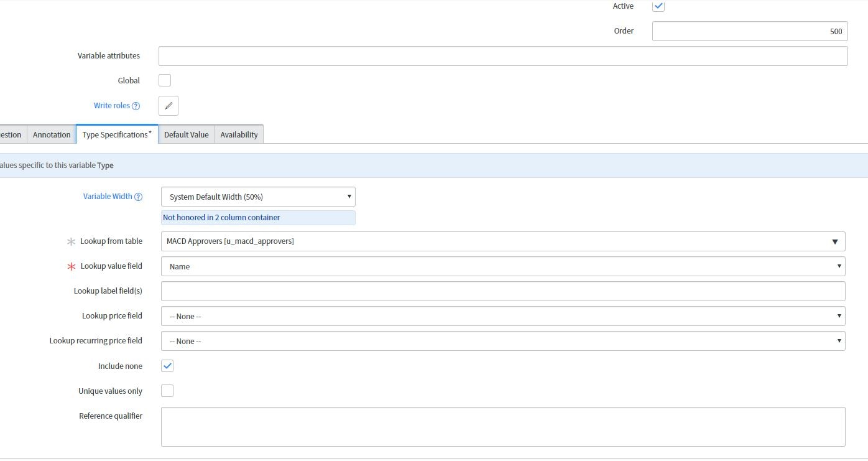Click inside the Reference qualifier text area
868x461 pixels.
coord(503,427)
